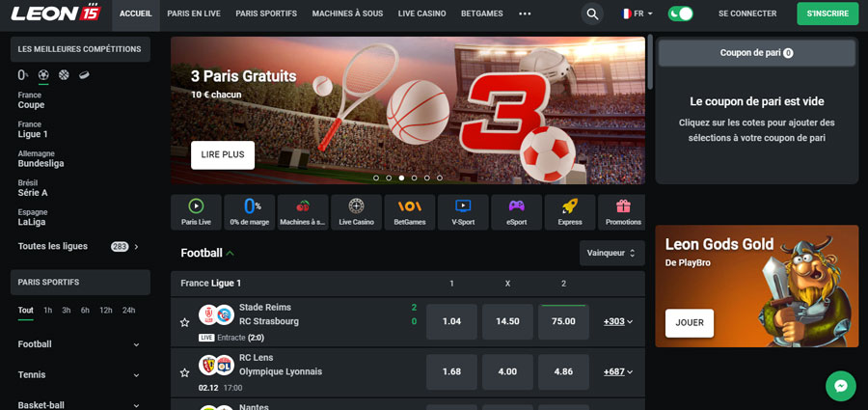Click the S'inscrire button
The height and width of the screenshot is (410, 868).
(x=827, y=14)
